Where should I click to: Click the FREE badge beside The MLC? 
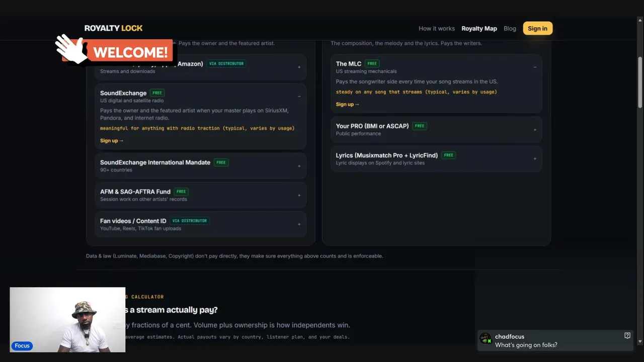point(372,64)
